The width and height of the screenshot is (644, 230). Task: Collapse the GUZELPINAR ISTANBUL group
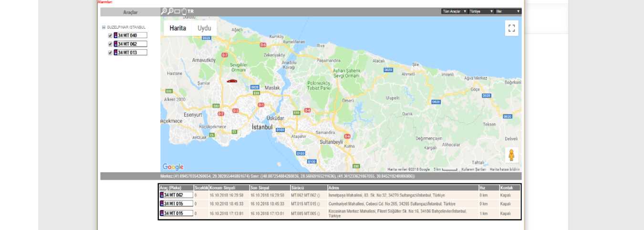click(x=104, y=27)
